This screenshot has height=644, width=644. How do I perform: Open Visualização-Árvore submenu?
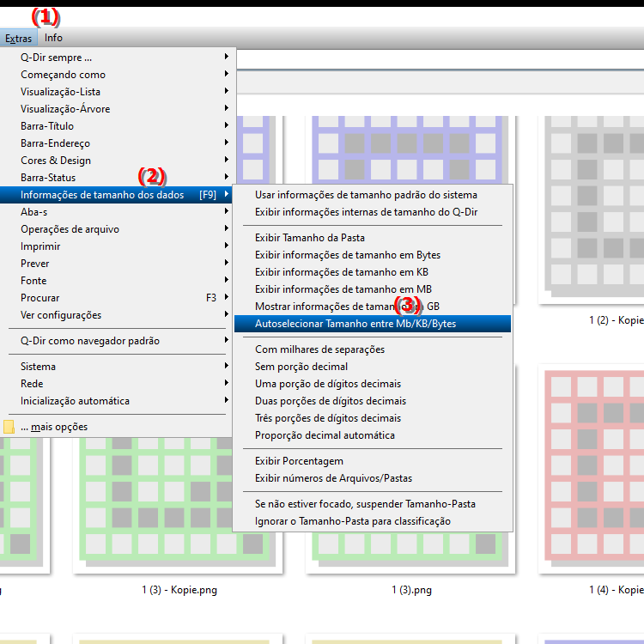pyautogui.click(x=117, y=109)
